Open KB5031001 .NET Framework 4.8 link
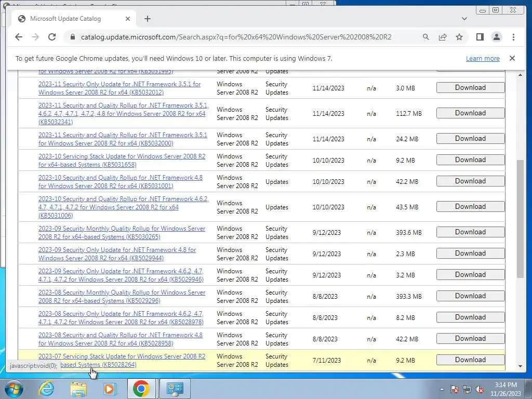This screenshot has height=399, width=532. 121,182
